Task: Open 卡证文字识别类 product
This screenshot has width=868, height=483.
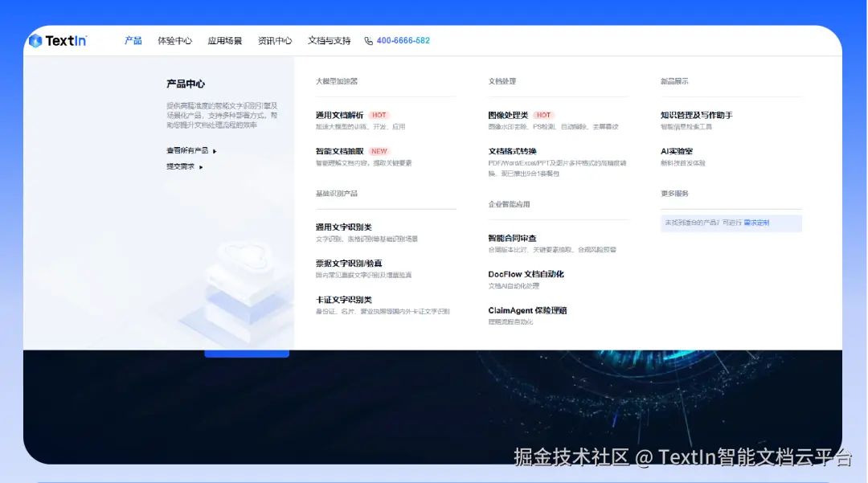Action: tap(344, 299)
